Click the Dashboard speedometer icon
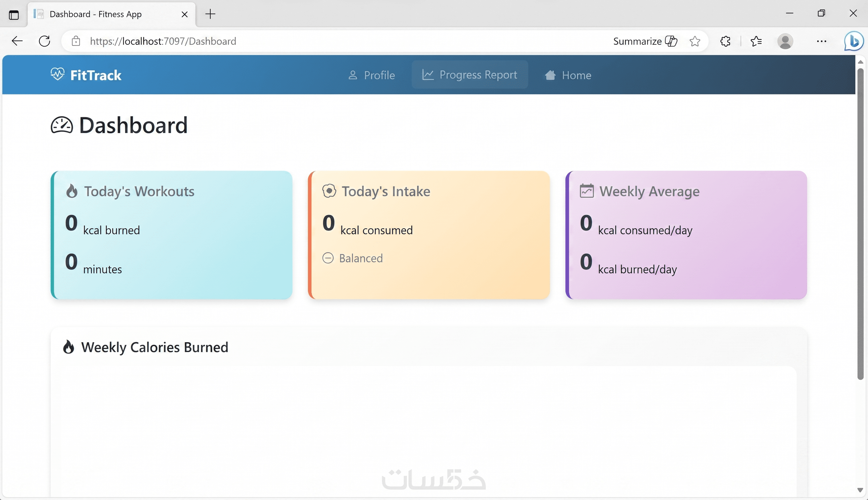 click(62, 125)
